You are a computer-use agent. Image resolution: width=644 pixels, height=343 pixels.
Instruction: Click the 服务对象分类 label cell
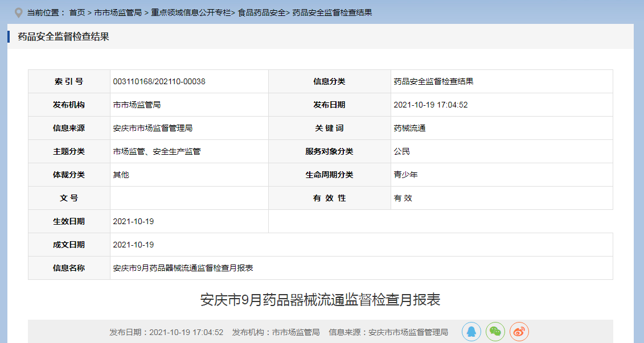pyautogui.click(x=329, y=152)
